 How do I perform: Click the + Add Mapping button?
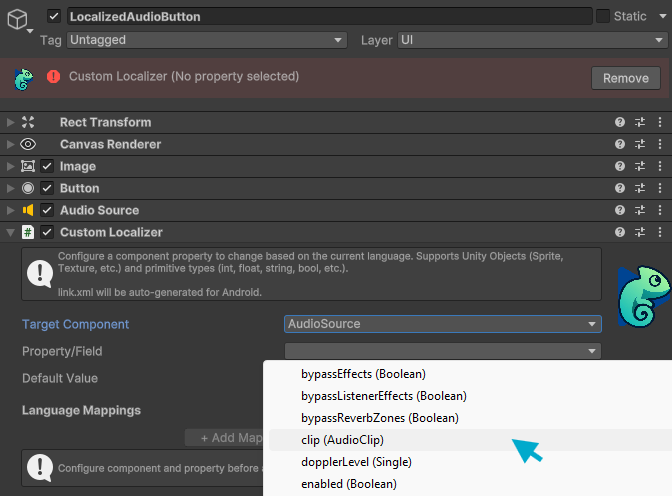(x=224, y=438)
